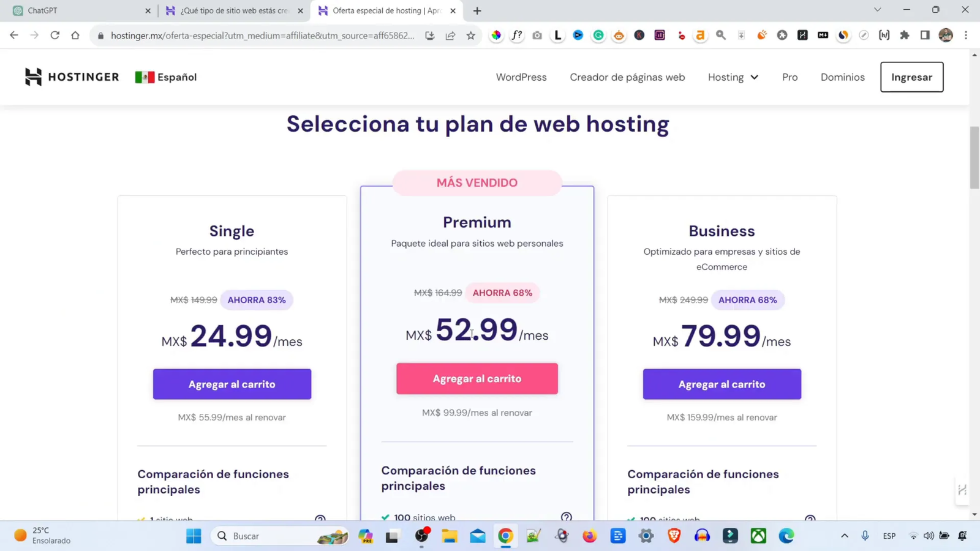
Task: Click Agregar al carrito for the Premium plan
Action: tap(477, 378)
